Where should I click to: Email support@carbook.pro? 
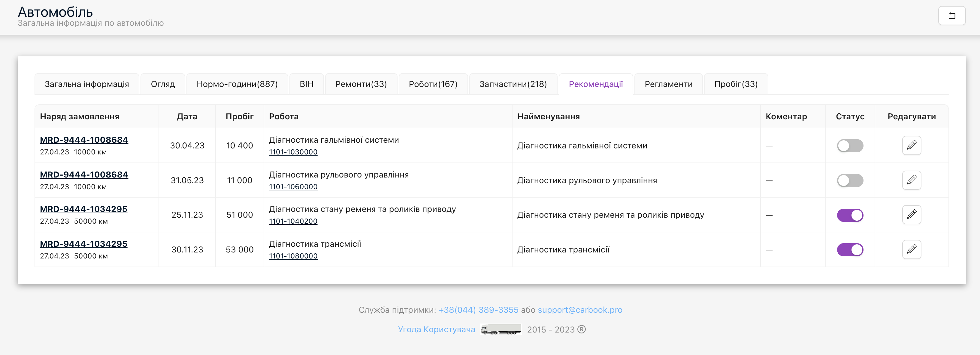(x=580, y=310)
